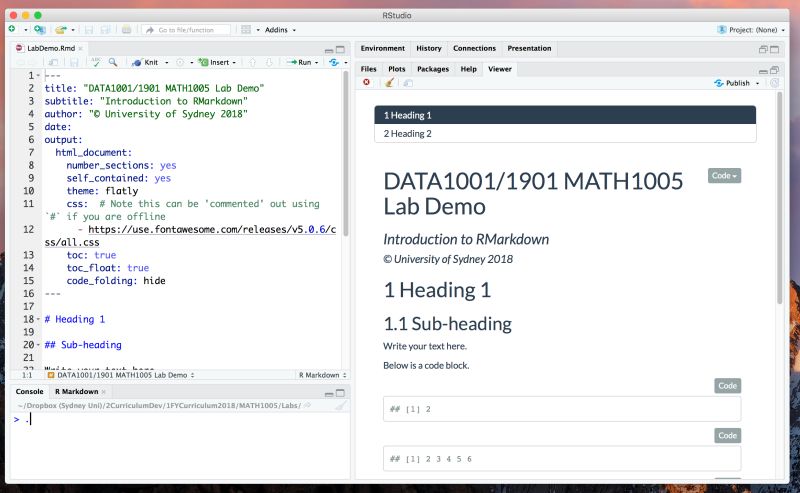800x493 pixels.
Task: Click the red stop viewer icon
Action: (366, 82)
